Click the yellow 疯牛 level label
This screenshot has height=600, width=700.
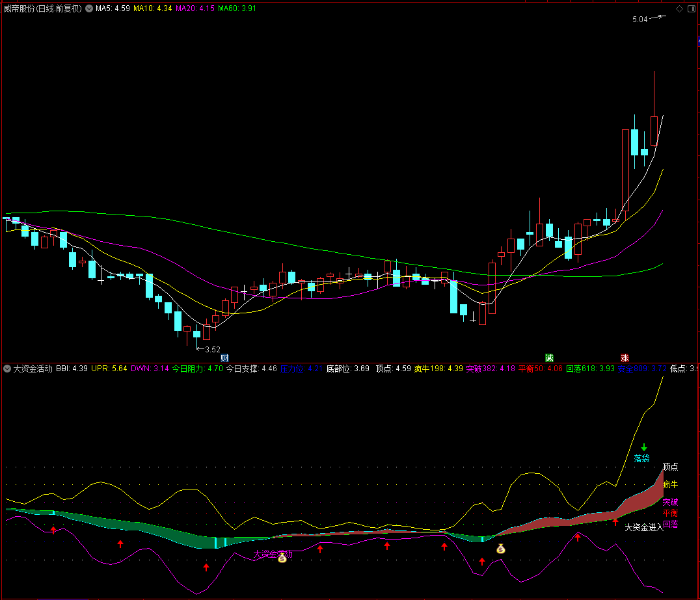670,484
